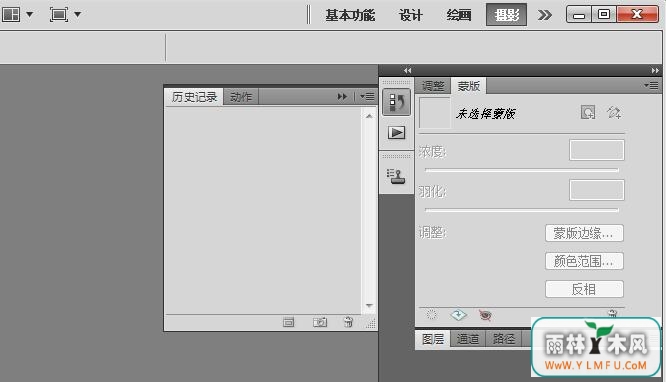666x382 pixels.
Task: Switch to the 通道 tab
Action: (468, 339)
